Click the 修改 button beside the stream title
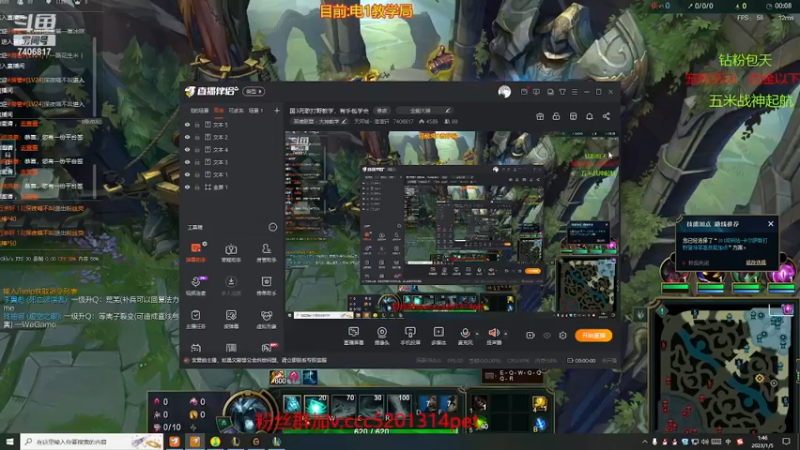This screenshot has height=450, width=800. pyautogui.click(x=382, y=110)
